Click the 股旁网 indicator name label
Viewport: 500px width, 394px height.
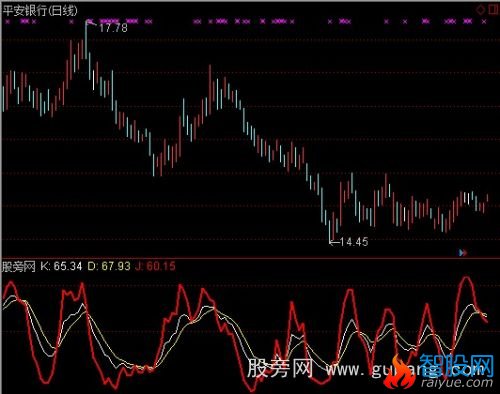pos(19,267)
